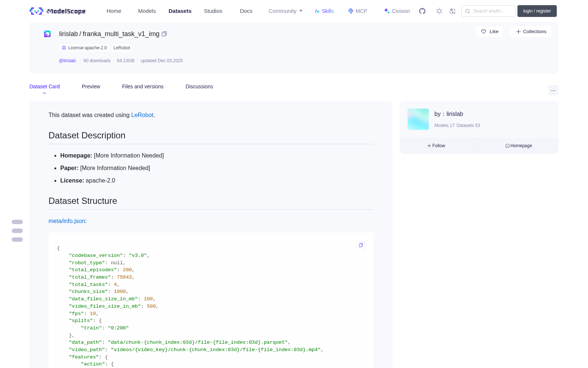Switch language with the translate icon
The image size is (588, 368).
[x=452, y=11]
